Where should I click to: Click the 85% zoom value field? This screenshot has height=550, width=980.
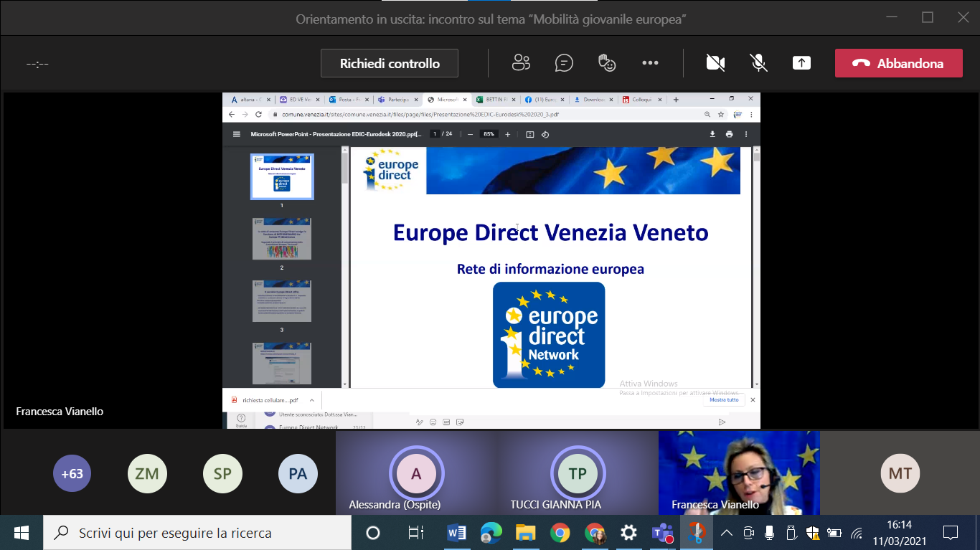point(489,134)
